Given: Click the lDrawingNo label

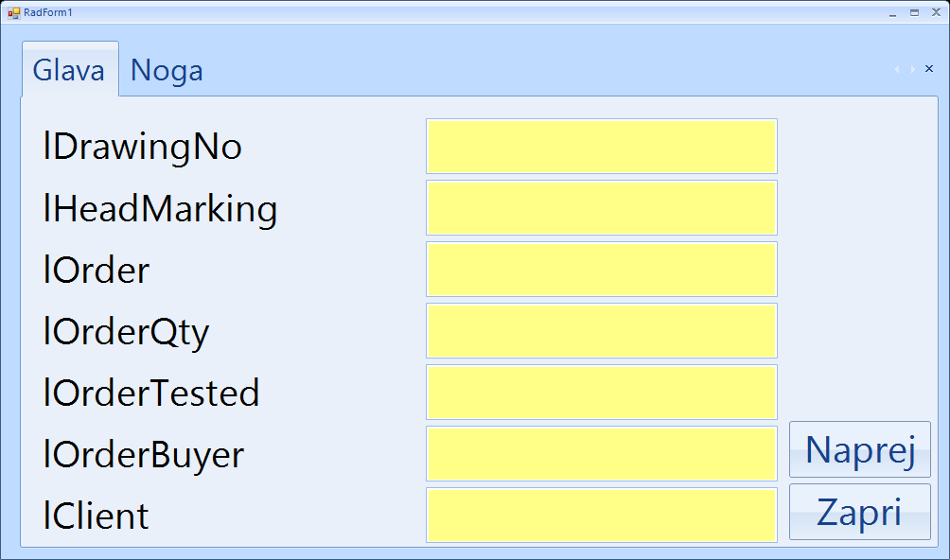Looking at the screenshot, I should coord(143,147).
